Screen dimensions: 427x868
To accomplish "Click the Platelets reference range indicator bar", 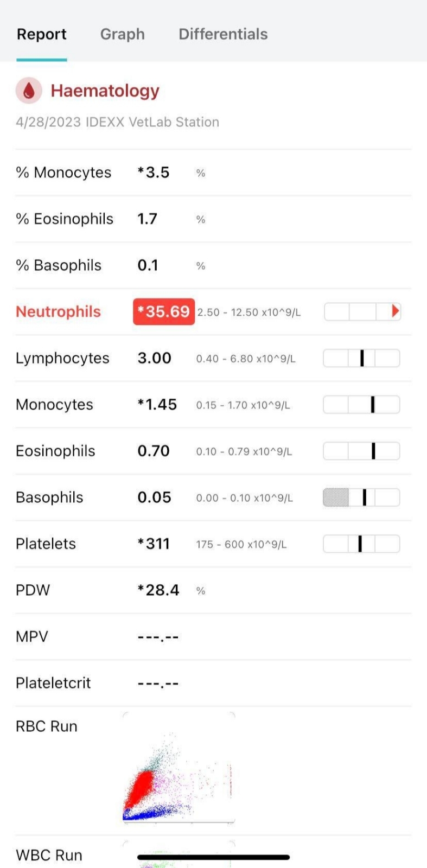I will pyautogui.click(x=361, y=544).
